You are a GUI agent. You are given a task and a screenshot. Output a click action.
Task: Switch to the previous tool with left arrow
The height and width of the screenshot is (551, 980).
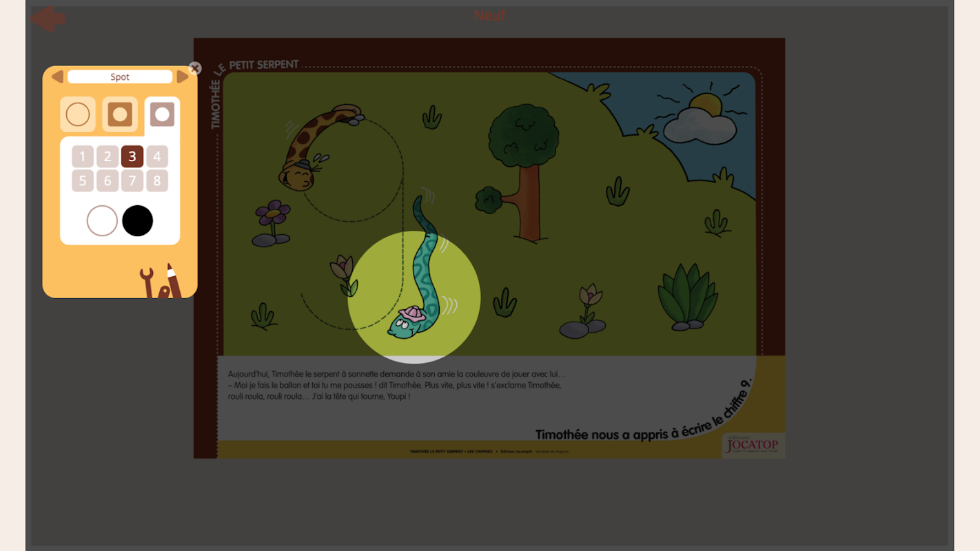point(57,76)
